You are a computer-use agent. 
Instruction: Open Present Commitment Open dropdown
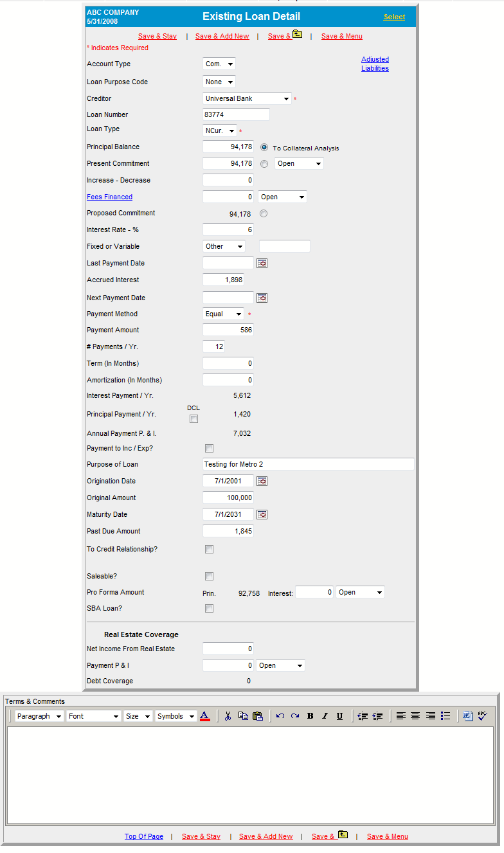click(300, 163)
